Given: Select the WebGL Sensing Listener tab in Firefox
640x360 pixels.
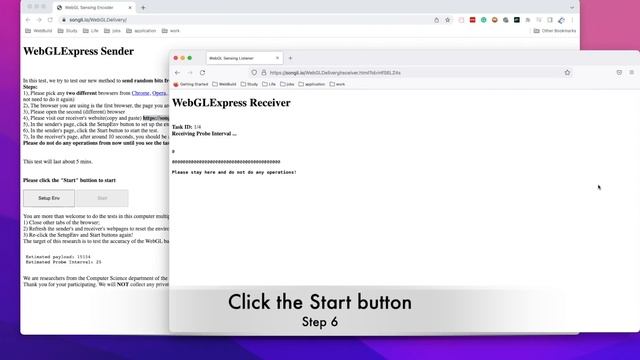Looking at the screenshot, I should point(244,58).
